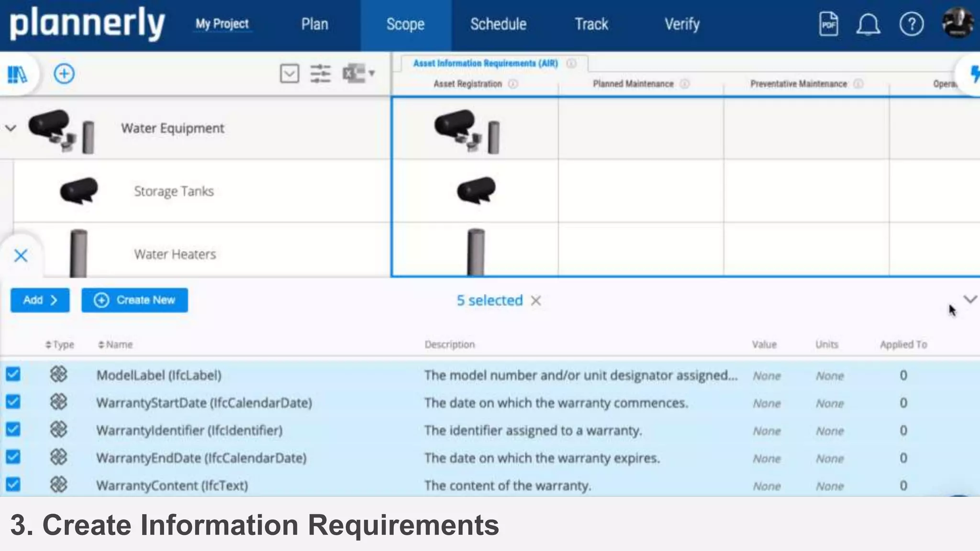This screenshot has height=551, width=980.
Task: Uncheck the WarrantyIdentifier row checkbox
Action: [x=13, y=430]
